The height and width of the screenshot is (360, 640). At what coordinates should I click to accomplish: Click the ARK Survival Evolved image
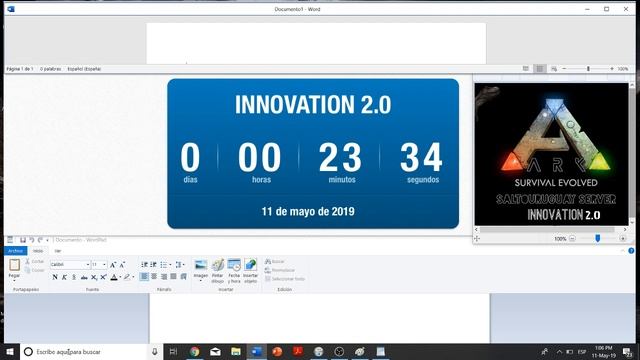coord(551,154)
